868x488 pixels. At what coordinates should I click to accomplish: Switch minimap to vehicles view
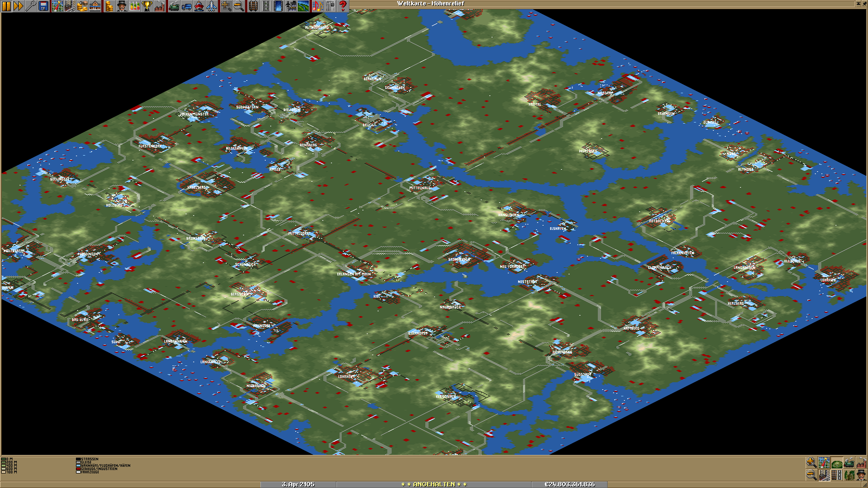point(849,463)
